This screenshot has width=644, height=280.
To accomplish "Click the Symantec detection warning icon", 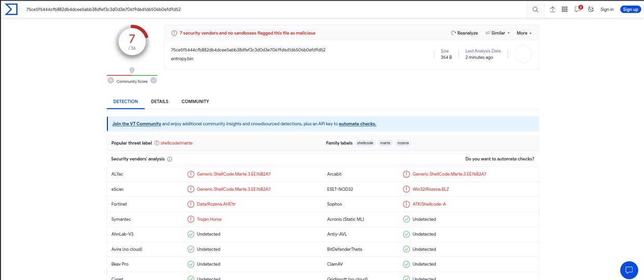I will (x=191, y=219).
